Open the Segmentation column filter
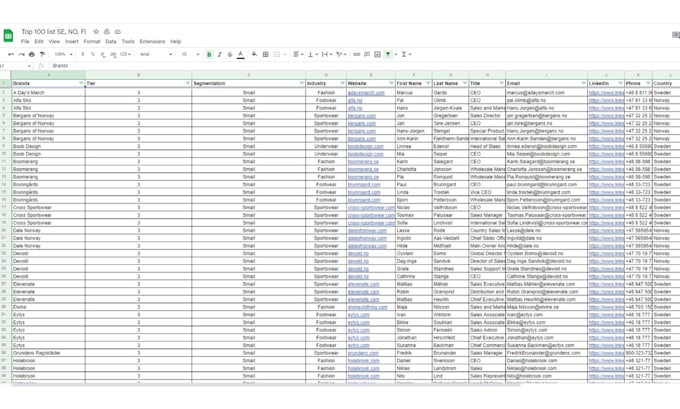This screenshot has width=680, height=409. coord(301,83)
